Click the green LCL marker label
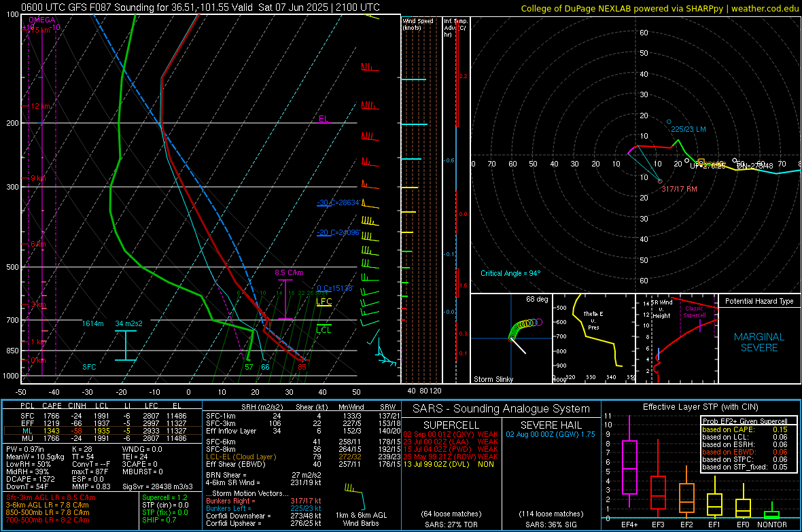 coord(324,330)
